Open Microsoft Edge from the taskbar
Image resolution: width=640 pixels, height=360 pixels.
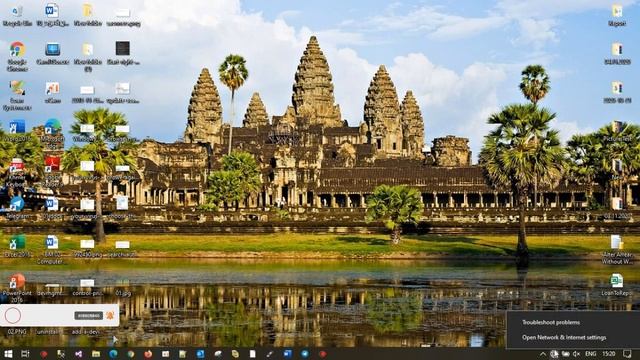(x=113, y=354)
